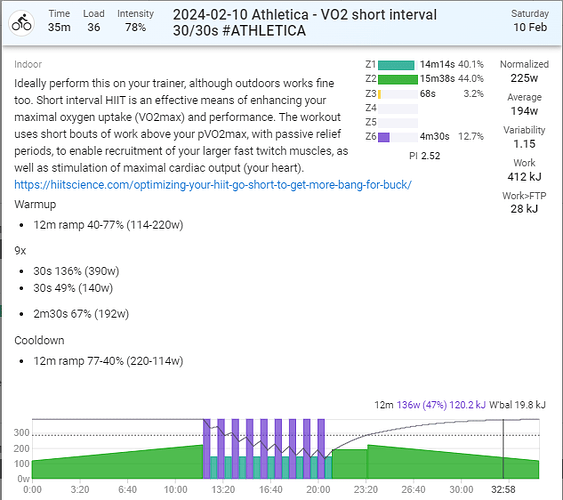This screenshot has width=563, height=500.
Task: Click the Time value 35m
Action: tap(59, 27)
